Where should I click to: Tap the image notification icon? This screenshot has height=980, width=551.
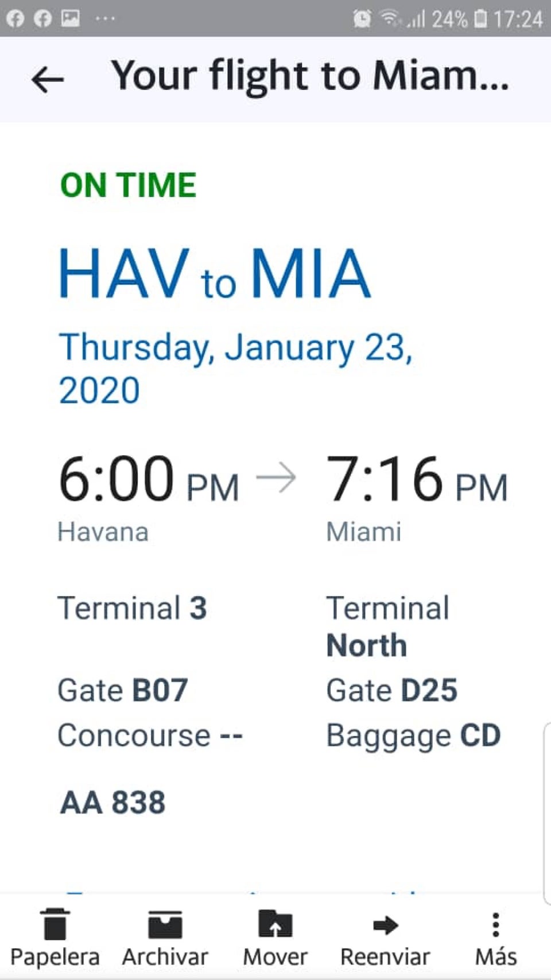coord(71,18)
